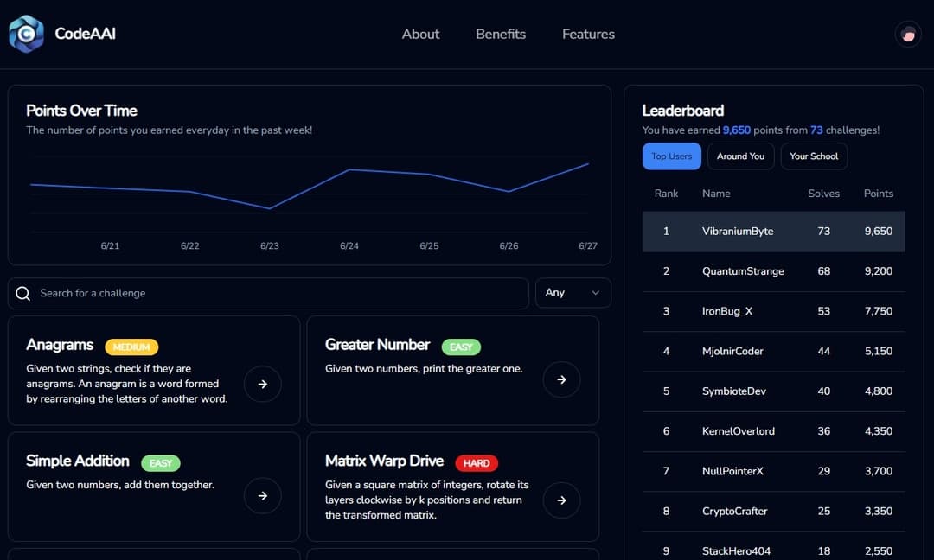The width and height of the screenshot is (934, 560).
Task: Switch to the Your School tab
Action: coord(814,156)
